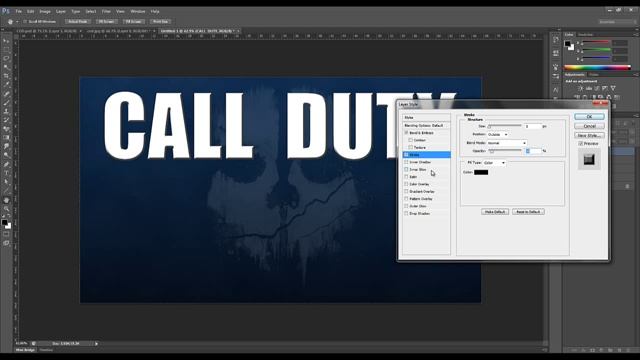Click the New Style button
The width and height of the screenshot is (640, 360).
[x=589, y=135]
